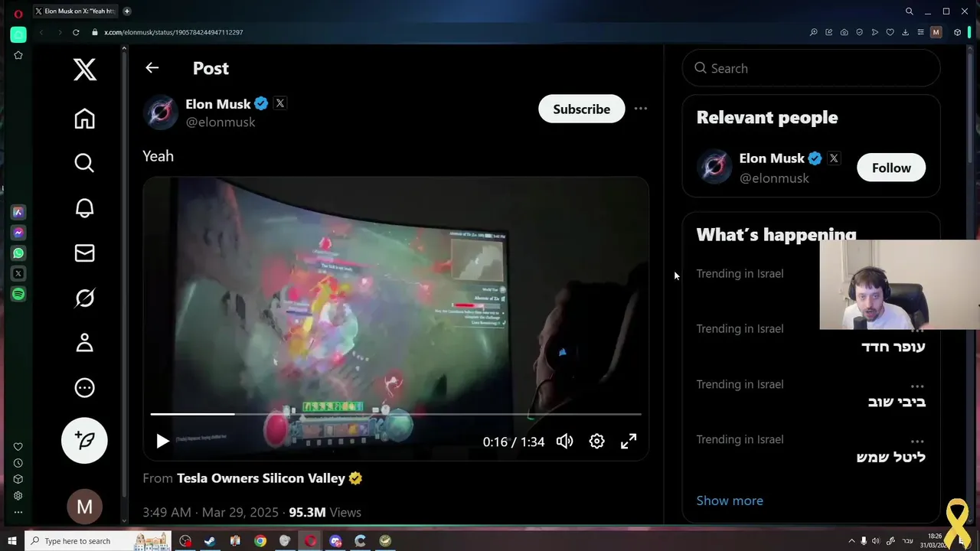Viewport: 980px width, 551px height.
Task: Open the ad-blocker shield icon
Action: click(x=859, y=32)
